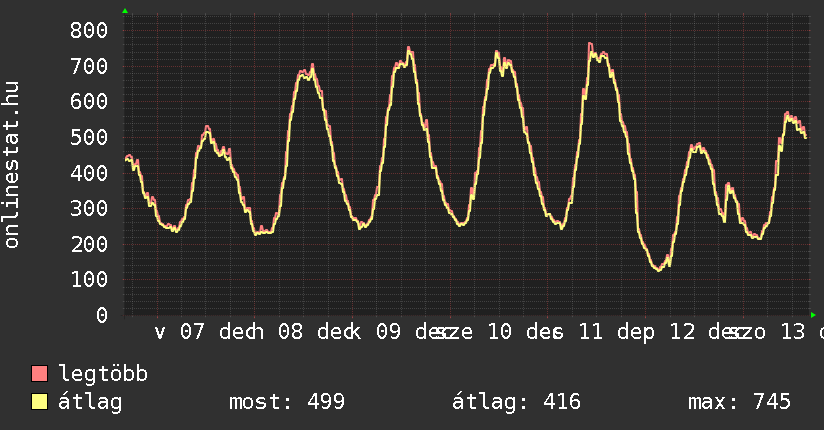824x430 pixels.
Task: Click the 'max: 745' statistic
Action: coord(739,403)
